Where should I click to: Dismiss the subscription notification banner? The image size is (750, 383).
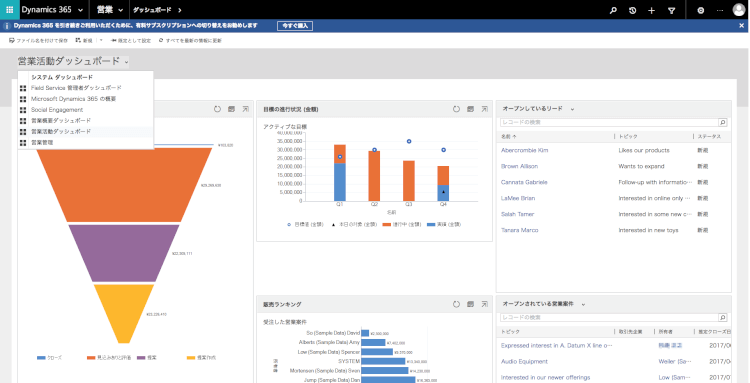pos(742,26)
